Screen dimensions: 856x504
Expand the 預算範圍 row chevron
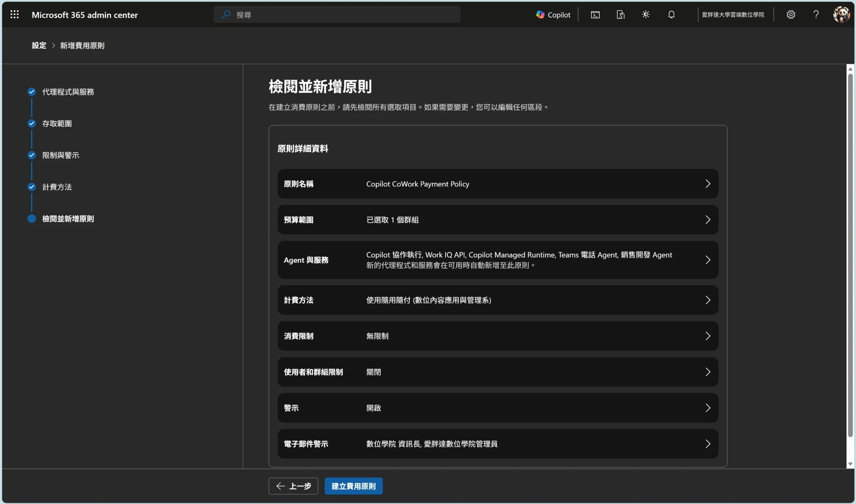(x=708, y=219)
